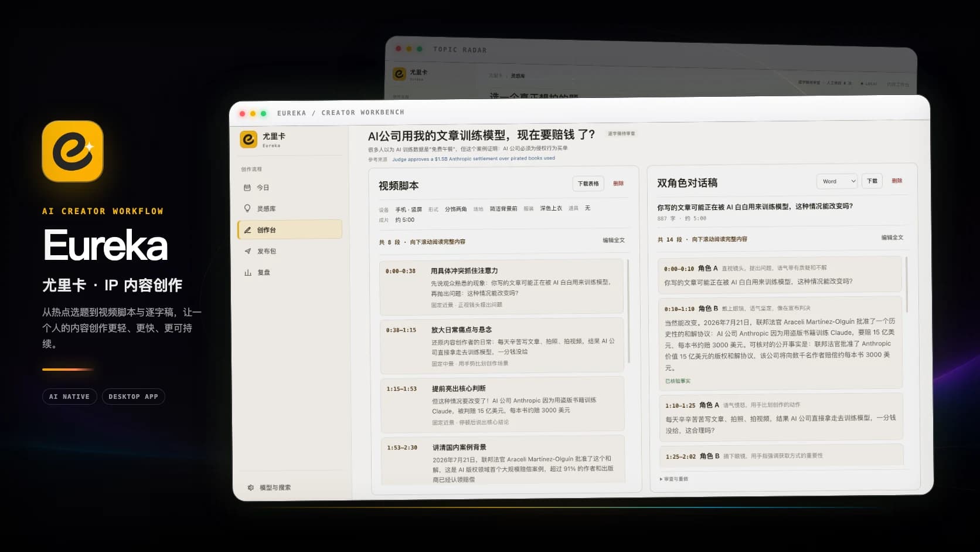Click EUREKA / CREATOR WORKBENCH window title
Image resolution: width=980 pixels, height=552 pixels.
pyautogui.click(x=341, y=113)
